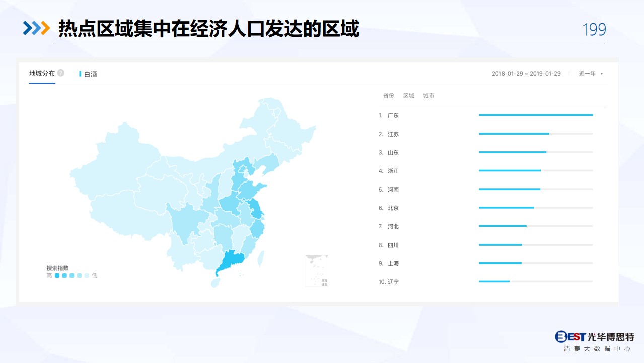Switch to the 省份 tab

(x=388, y=96)
